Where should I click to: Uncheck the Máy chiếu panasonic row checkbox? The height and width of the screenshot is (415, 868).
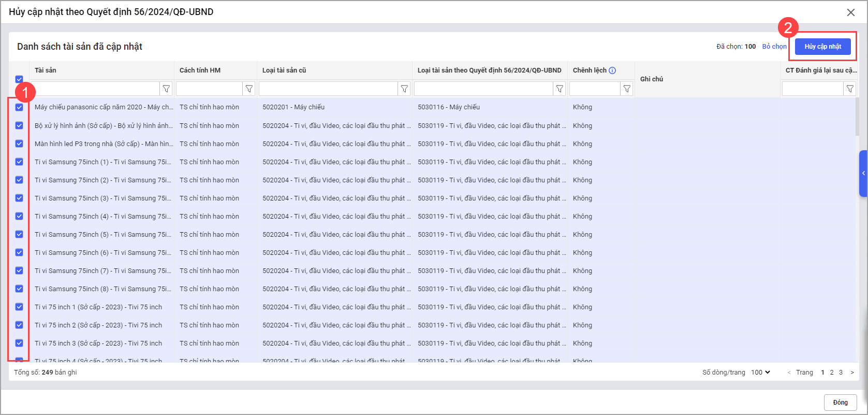tap(19, 107)
